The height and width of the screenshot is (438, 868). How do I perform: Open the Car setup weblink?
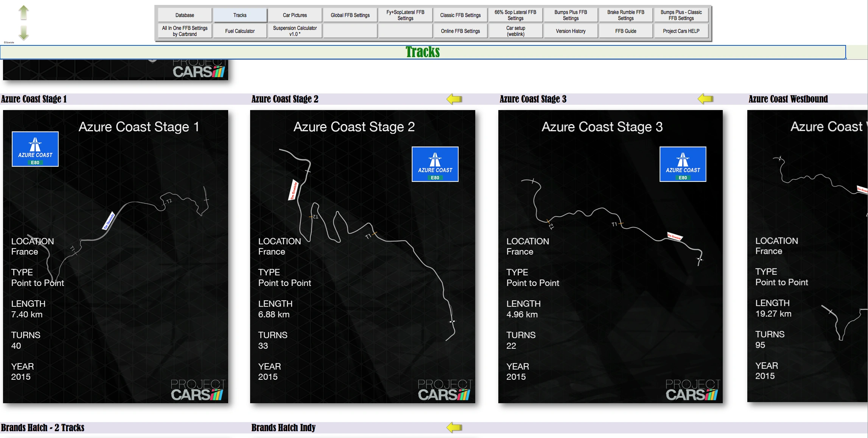[515, 31]
